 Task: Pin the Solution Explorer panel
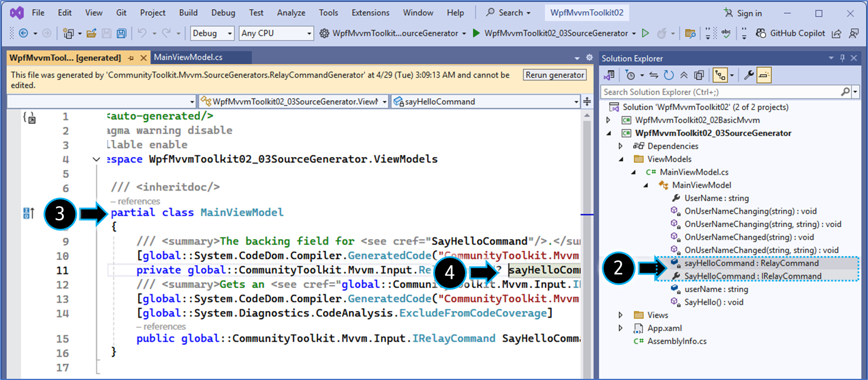[x=842, y=58]
